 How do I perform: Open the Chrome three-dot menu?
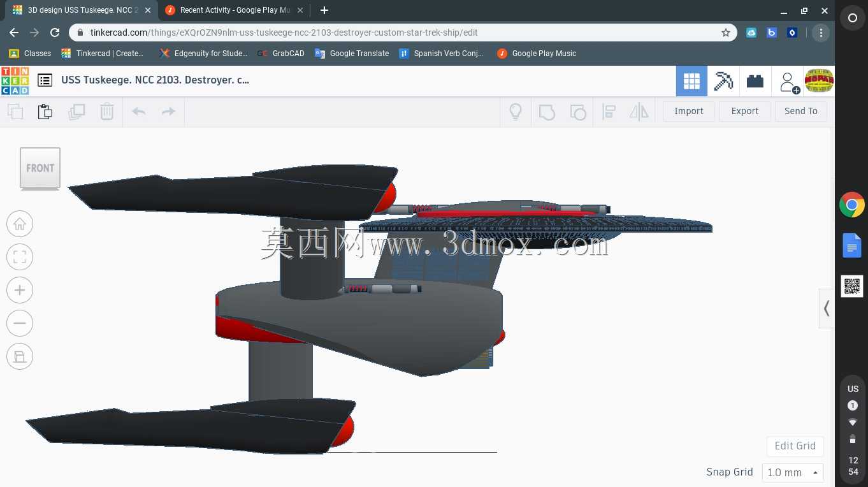click(821, 33)
